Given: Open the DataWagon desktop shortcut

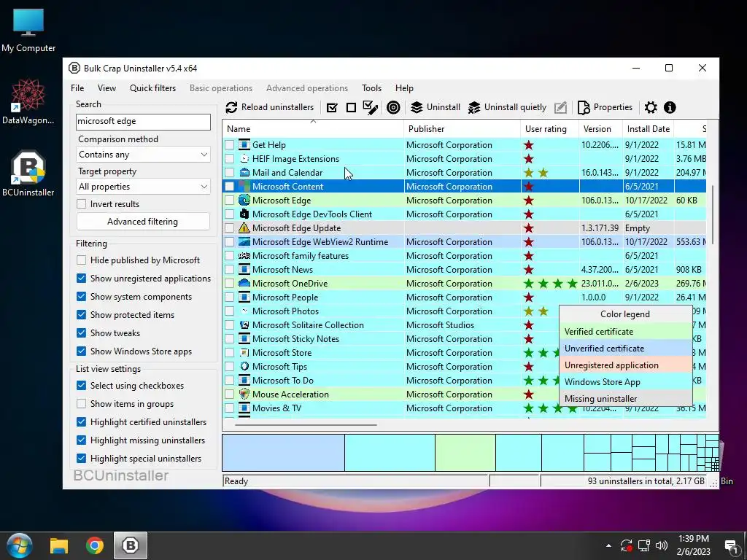Looking at the screenshot, I should pyautogui.click(x=28, y=101).
